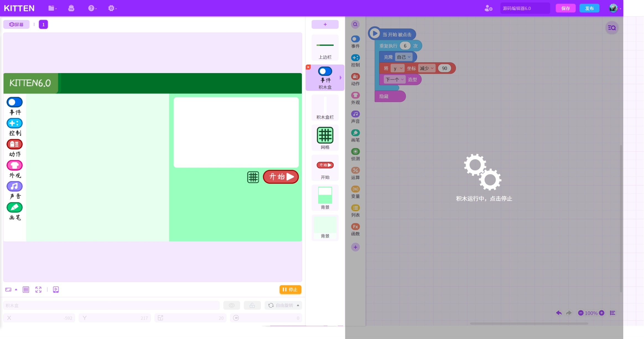
Task: Click the repeat count value 6
Action: (x=405, y=46)
